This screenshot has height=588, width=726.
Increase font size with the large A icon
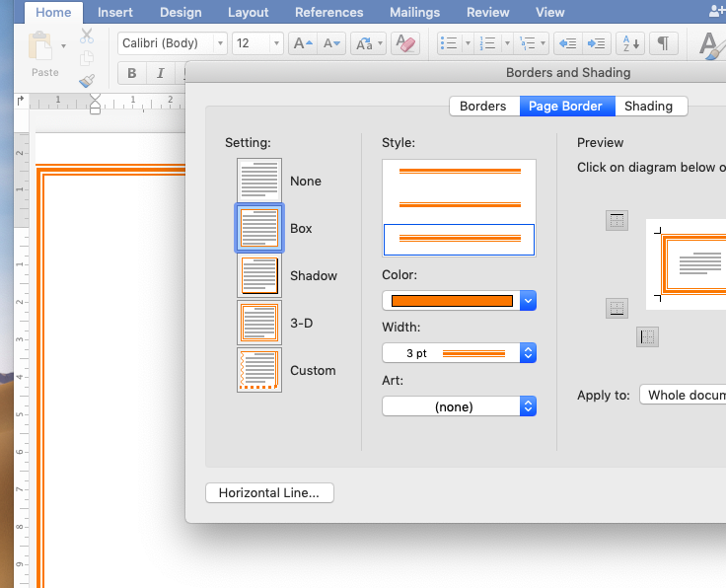[303, 43]
